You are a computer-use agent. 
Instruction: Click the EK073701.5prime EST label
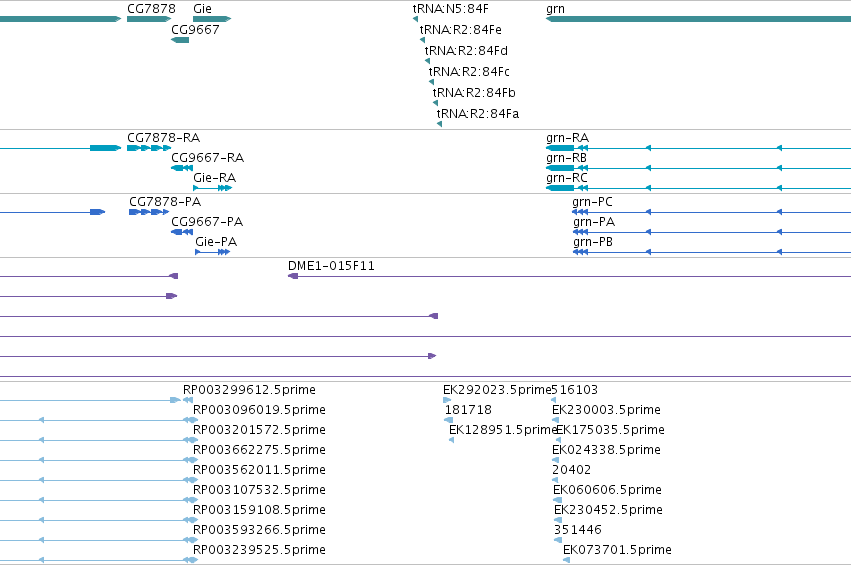[x=618, y=550]
